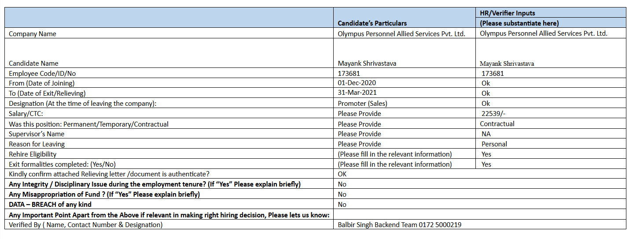Select the Balbir Singh Backend Team verifier cell
Image resolution: width=644 pixels, height=239 pixels.
coord(399,225)
